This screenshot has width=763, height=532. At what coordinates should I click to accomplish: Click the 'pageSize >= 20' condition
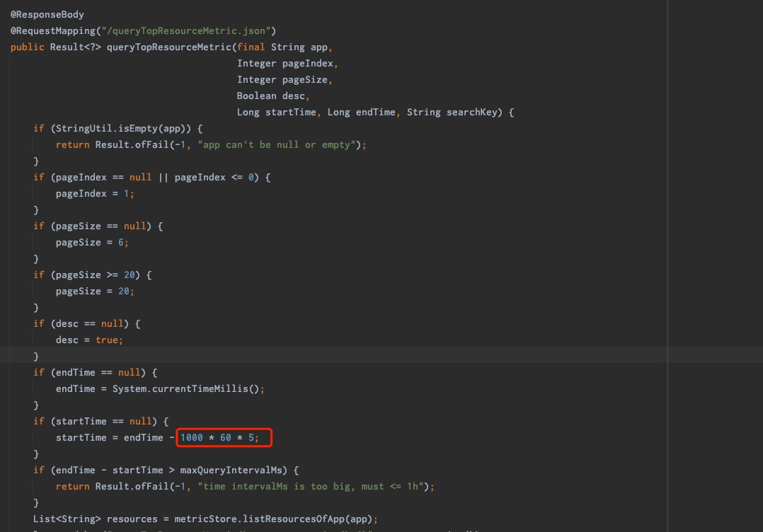(95, 275)
